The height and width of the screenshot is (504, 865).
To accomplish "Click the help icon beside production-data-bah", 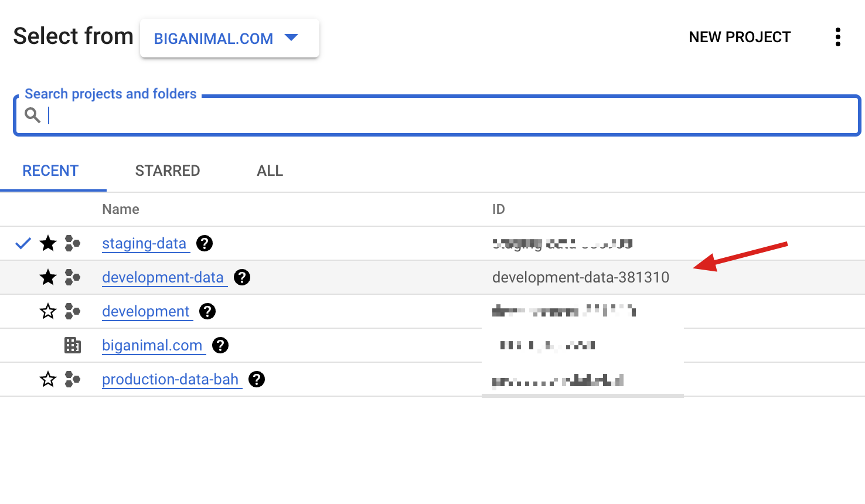I will (x=257, y=379).
